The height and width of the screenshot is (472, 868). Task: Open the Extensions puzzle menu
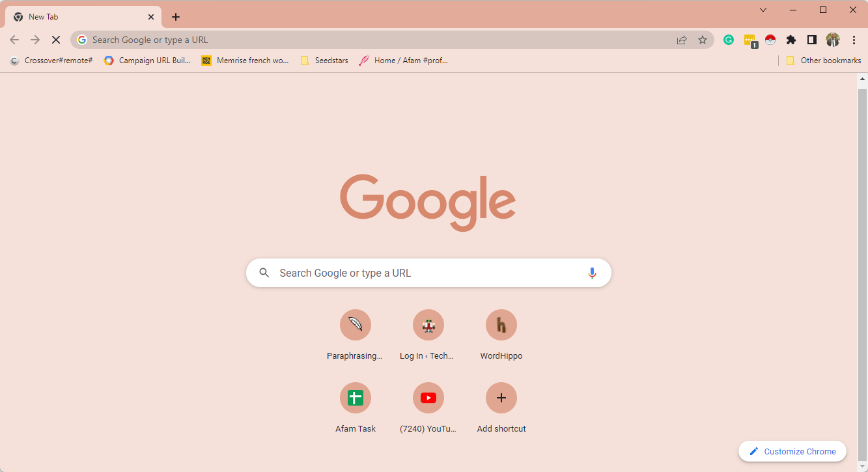click(x=791, y=40)
